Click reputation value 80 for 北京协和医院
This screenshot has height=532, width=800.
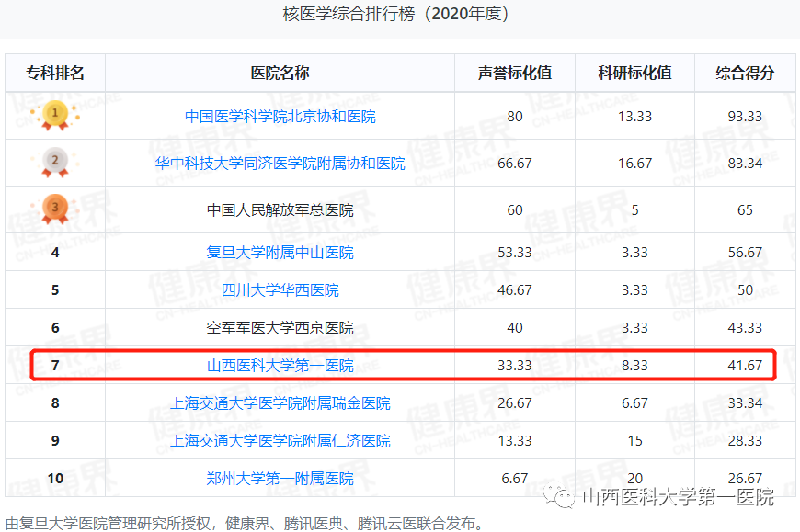click(515, 117)
